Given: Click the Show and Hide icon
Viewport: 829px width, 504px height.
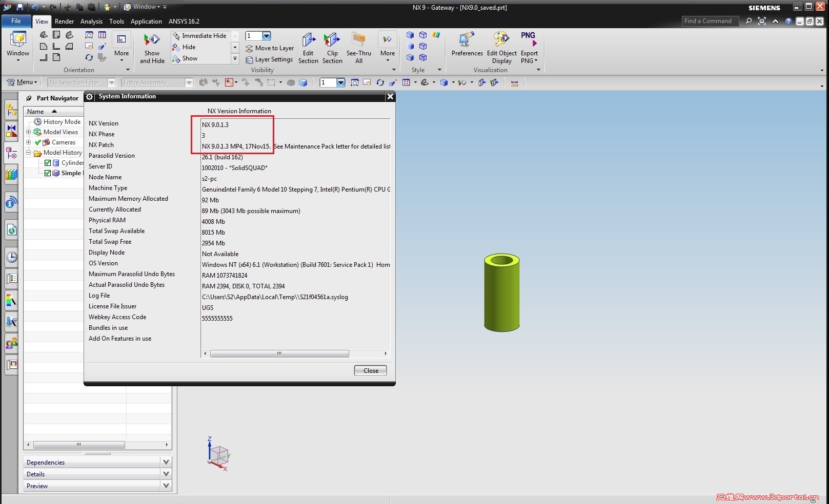Looking at the screenshot, I should 152,48.
